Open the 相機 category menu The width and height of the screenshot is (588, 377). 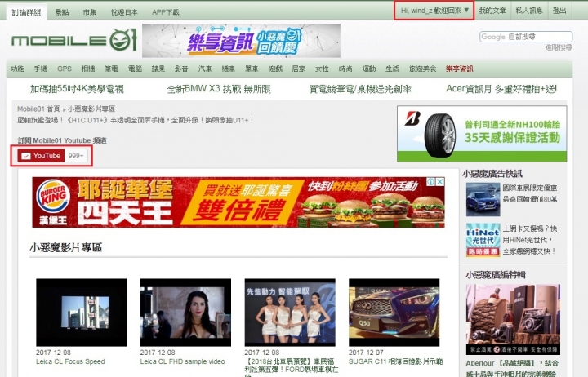pyautogui.click(x=88, y=69)
